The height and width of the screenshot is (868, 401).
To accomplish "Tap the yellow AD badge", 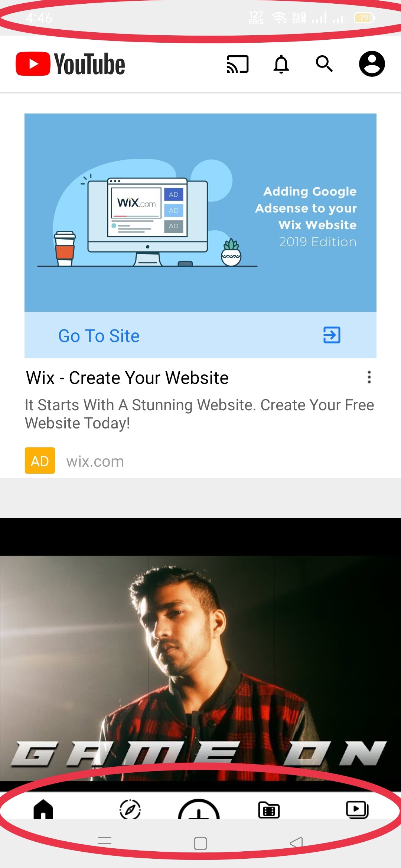I will [40, 461].
